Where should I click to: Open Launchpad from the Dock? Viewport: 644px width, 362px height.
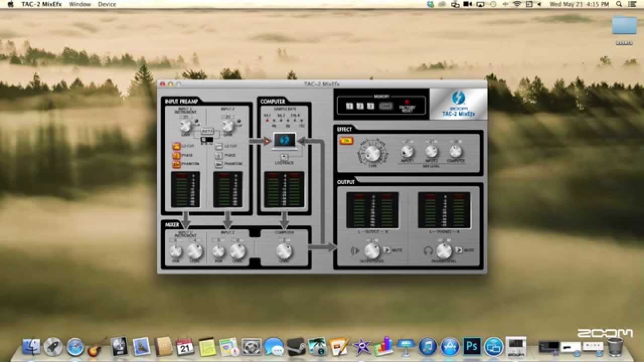[53, 346]
